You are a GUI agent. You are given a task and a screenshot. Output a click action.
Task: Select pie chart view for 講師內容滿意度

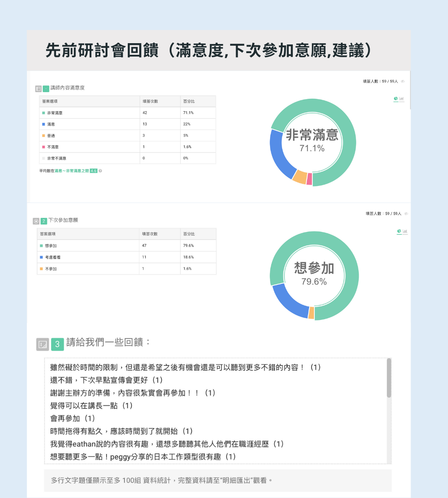(x=396, y=99)
